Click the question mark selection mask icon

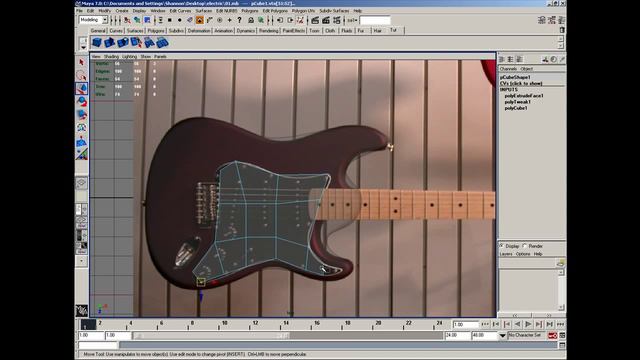pyautogui.click(x=240, y=20)
